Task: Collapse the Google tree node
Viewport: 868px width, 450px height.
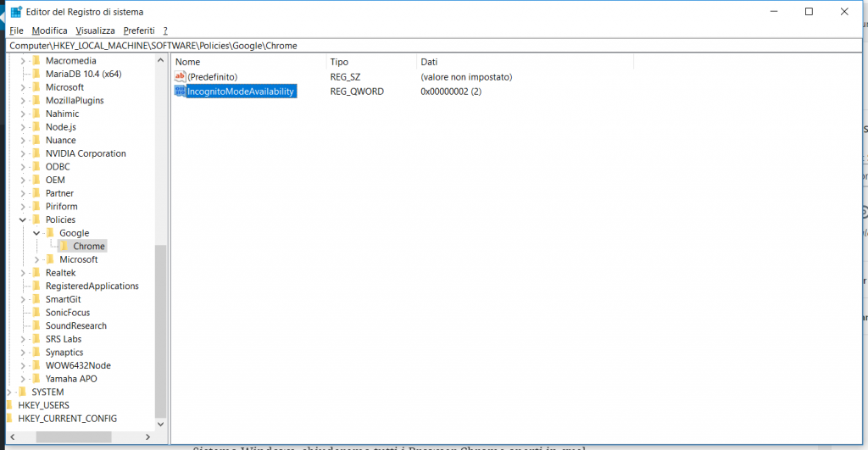Action: (x=36, y=233)
